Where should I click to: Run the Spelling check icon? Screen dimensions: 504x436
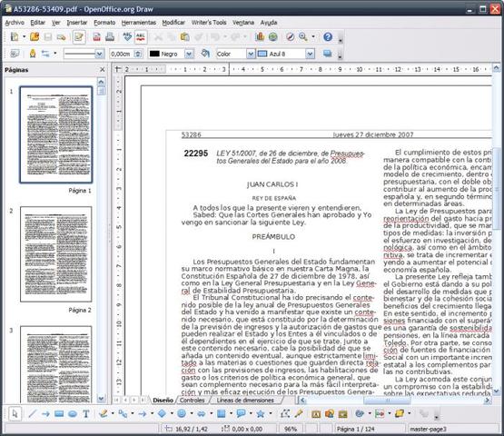128,37
